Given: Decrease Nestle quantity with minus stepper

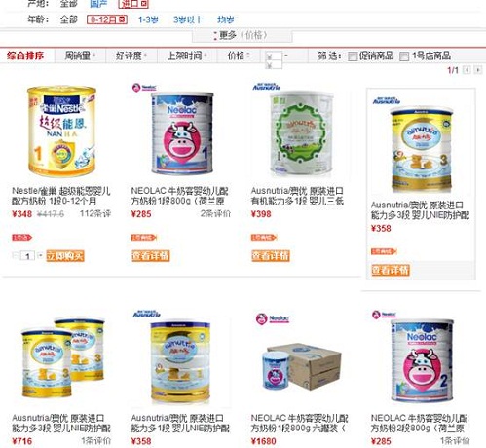Looking at the screenshot, I should tap(15, 255).
